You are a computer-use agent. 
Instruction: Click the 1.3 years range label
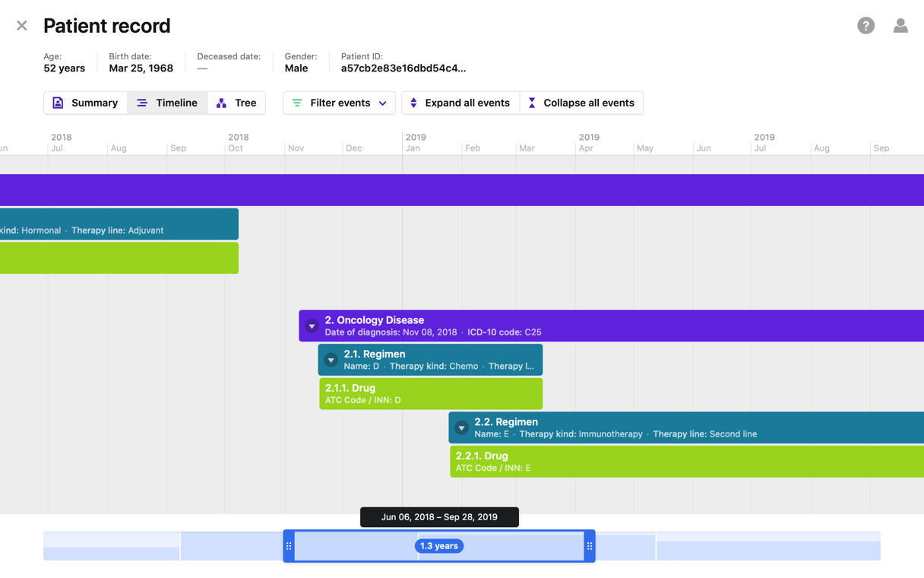click(439, 546)
